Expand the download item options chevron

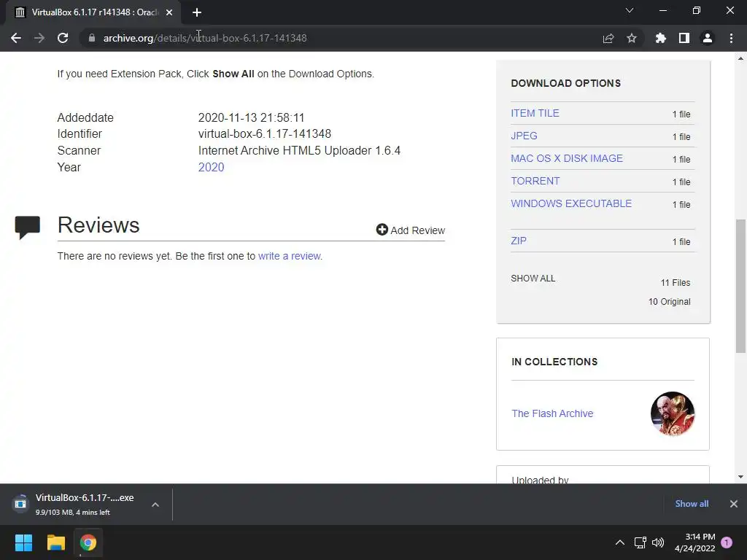155,505
